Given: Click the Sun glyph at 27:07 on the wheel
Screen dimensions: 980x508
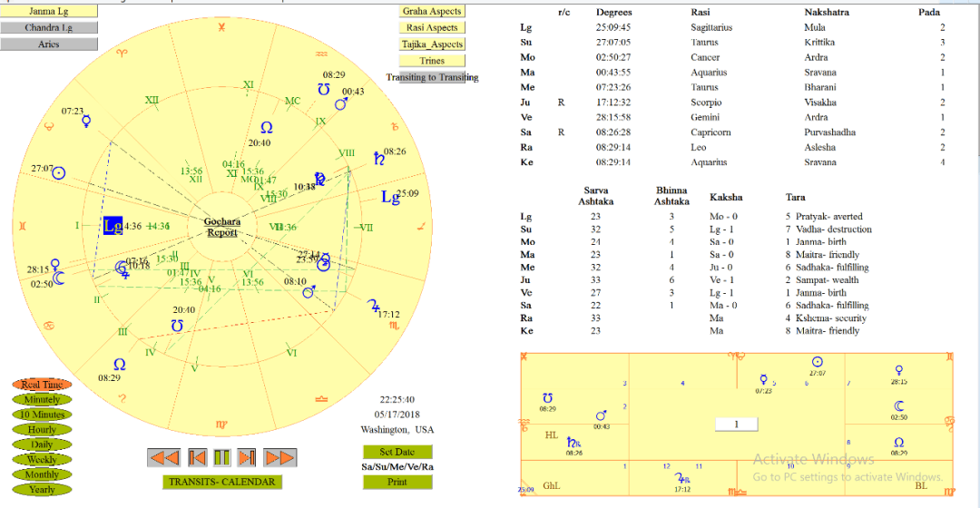Looking at the screenshot, I should pos(60,172).
